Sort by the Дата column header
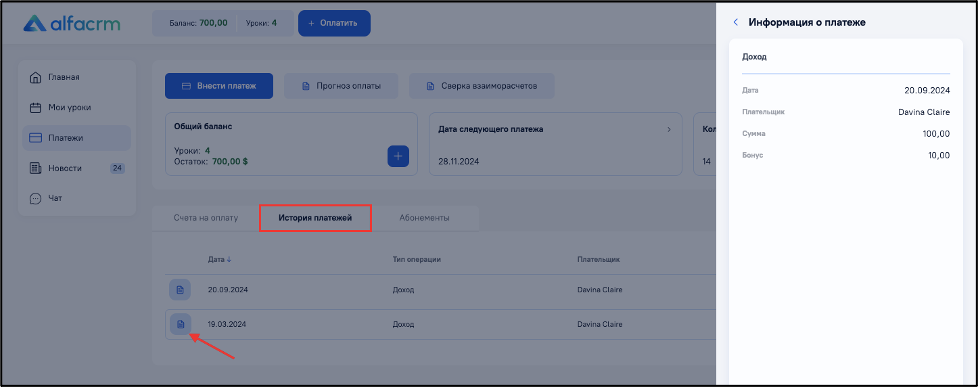Viewport: 979px width, 387px height. coord(219,259)
